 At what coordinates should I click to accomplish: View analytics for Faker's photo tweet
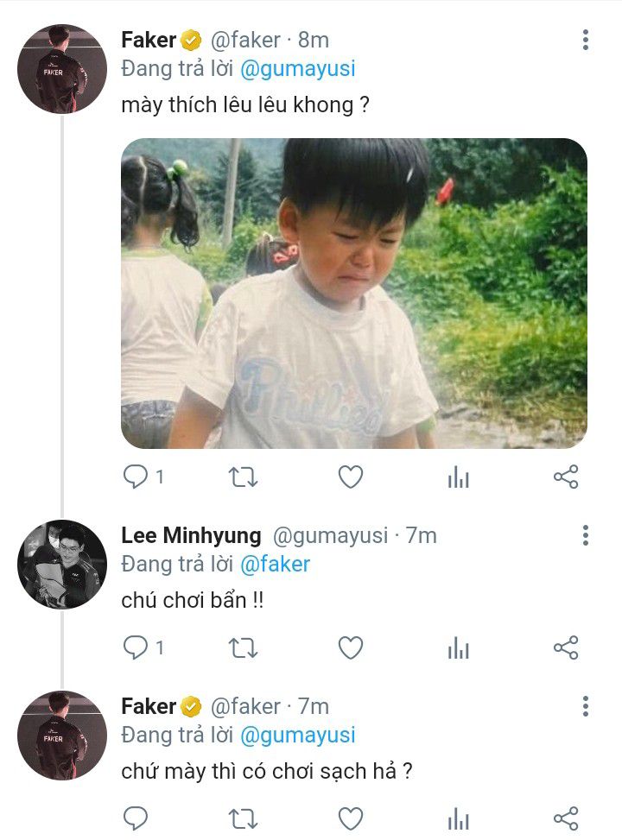(458, 477)
